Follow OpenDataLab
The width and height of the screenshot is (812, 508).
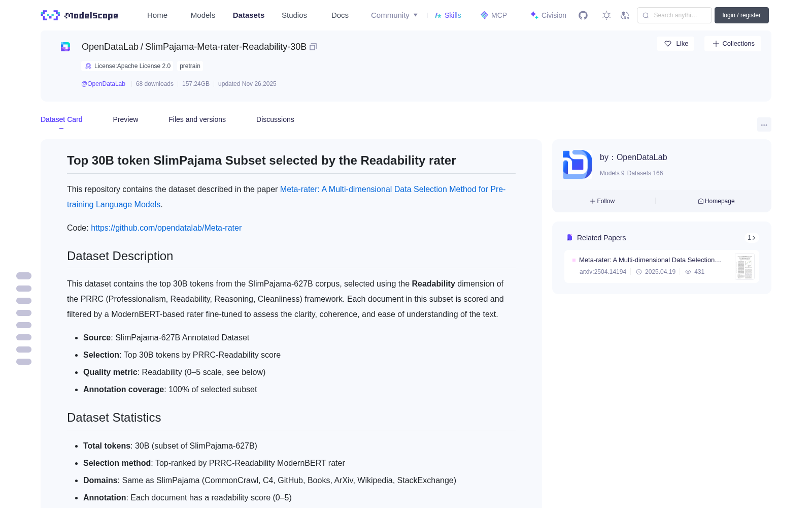(x=602, y=201)
